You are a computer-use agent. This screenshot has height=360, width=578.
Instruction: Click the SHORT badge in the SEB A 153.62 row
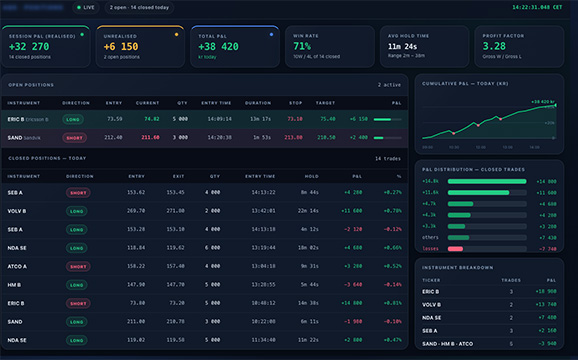(78, 193)
